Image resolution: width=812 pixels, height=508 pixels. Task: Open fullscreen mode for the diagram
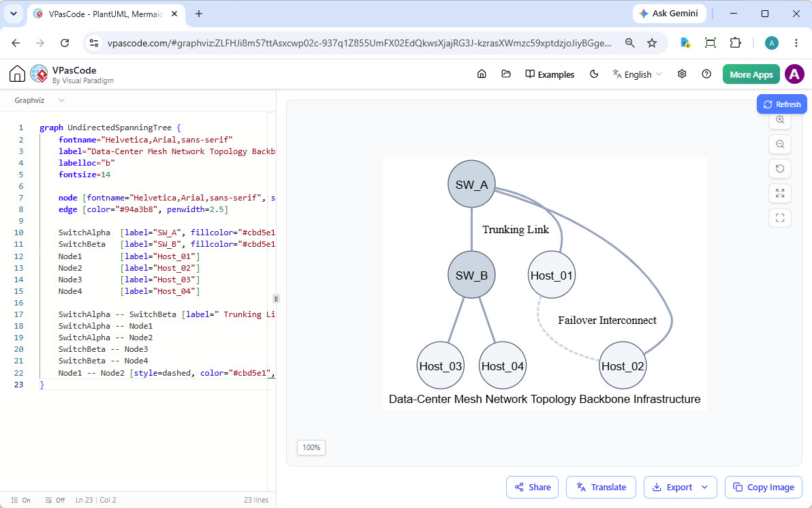pyautogui.click(x=780, y=218)
